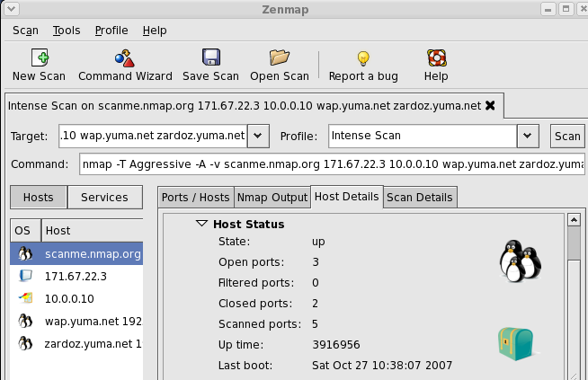Click the Scan button
Image resolution: width=588 pixels, height=380 pixels.
567,136
